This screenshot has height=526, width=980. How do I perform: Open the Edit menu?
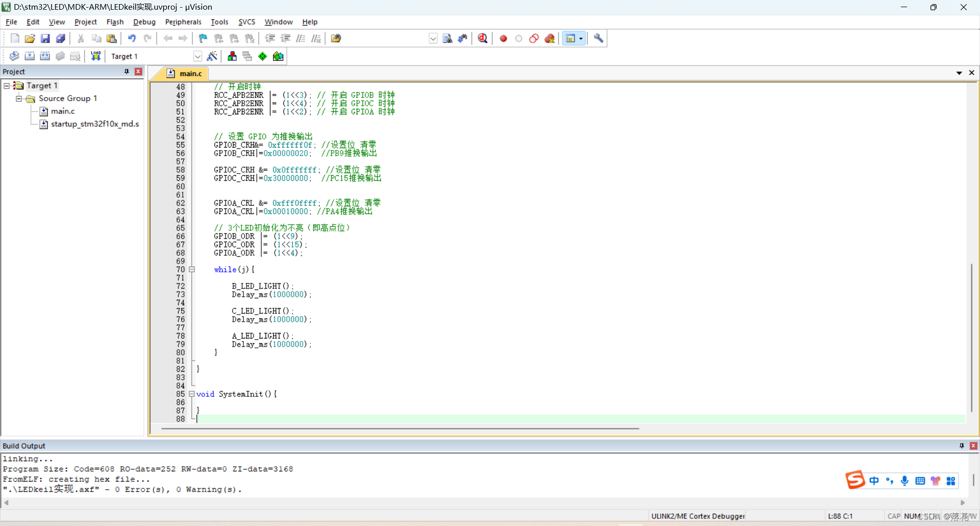point(33,22)
